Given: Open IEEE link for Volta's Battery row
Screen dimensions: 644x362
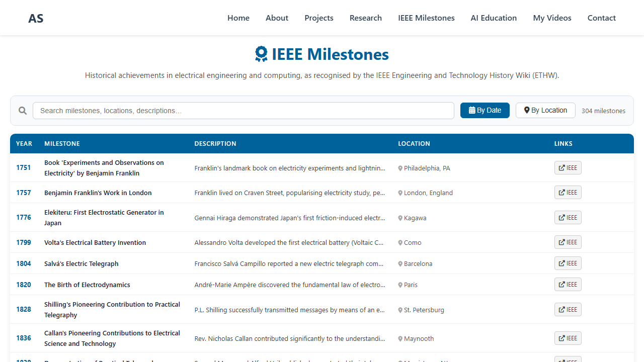Looking at the screenshot, I should (568, 242).
